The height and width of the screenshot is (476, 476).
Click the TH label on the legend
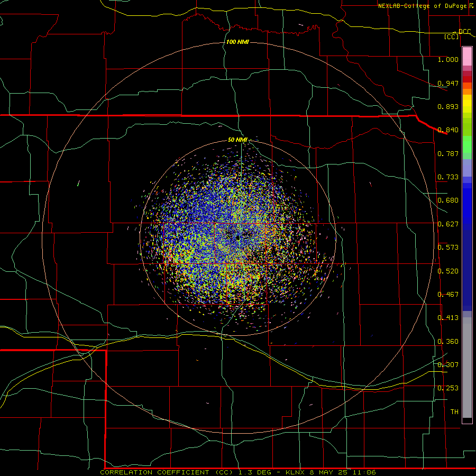454,412
